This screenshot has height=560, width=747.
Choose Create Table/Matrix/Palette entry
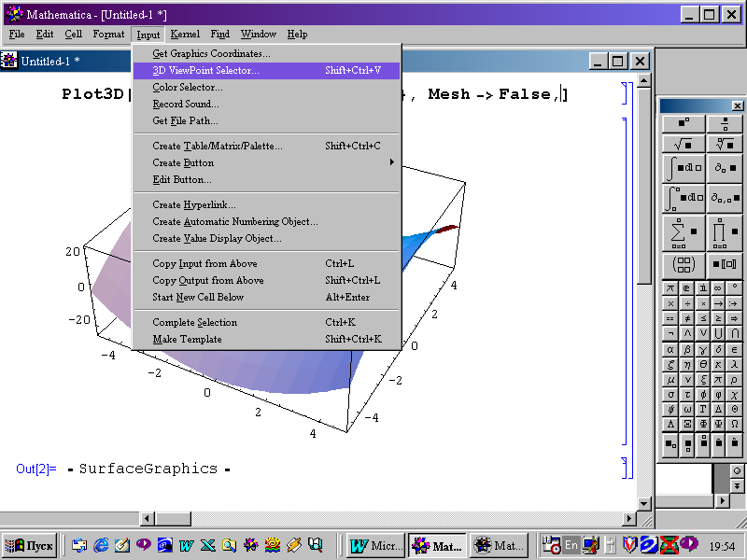[266, 146]
